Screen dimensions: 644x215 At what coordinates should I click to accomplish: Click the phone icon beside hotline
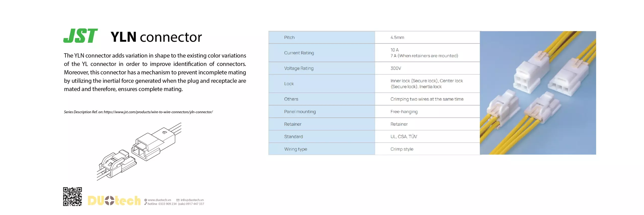coord(145,204)
